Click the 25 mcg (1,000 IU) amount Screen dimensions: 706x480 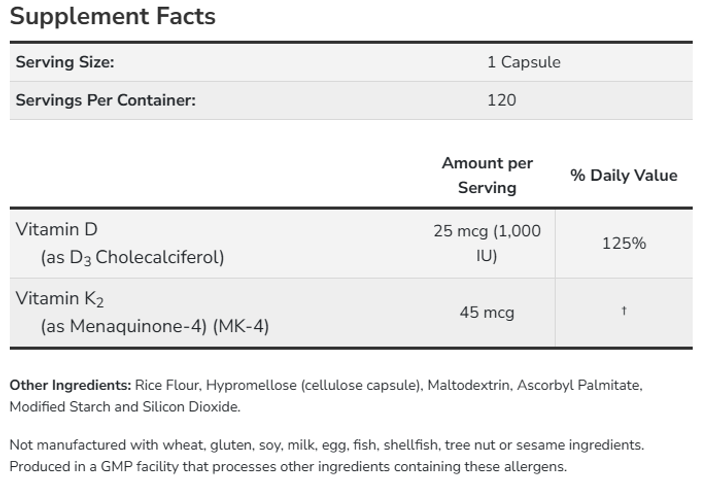[x=487, y=243]
